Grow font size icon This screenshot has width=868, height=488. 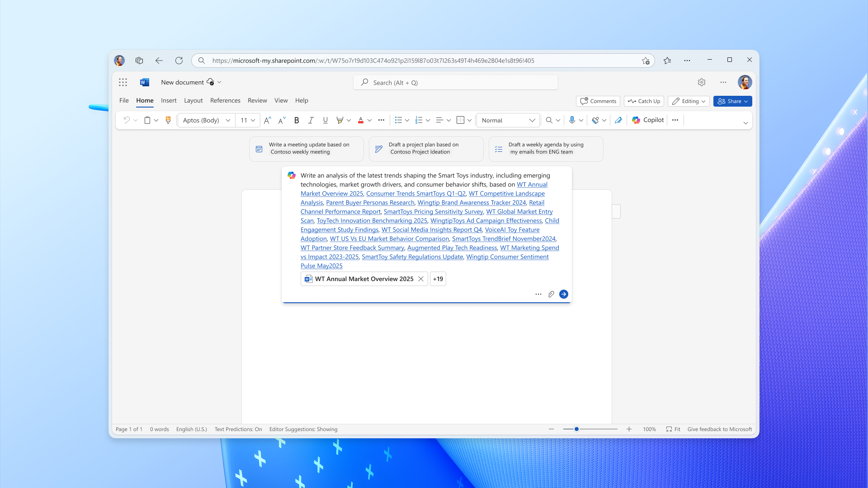tap(268, 120)
